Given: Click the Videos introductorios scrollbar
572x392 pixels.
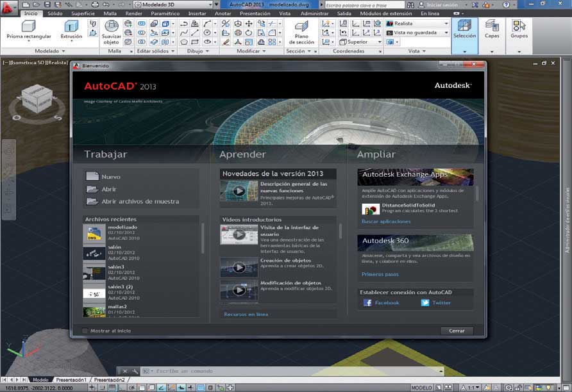Looking at the screenshot, I should point(341,231).
